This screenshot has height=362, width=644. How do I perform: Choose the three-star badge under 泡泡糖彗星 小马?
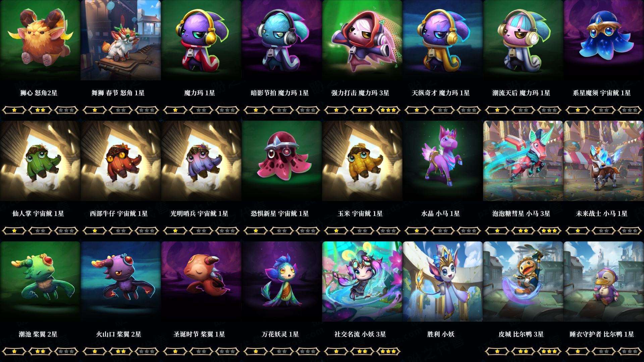pyautogui.click(x=549, y=230)
